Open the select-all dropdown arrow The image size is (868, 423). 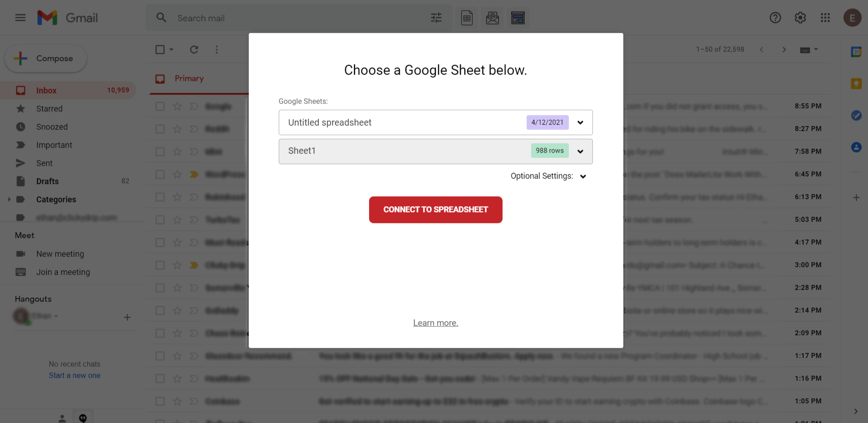click(x=172, y=49)
